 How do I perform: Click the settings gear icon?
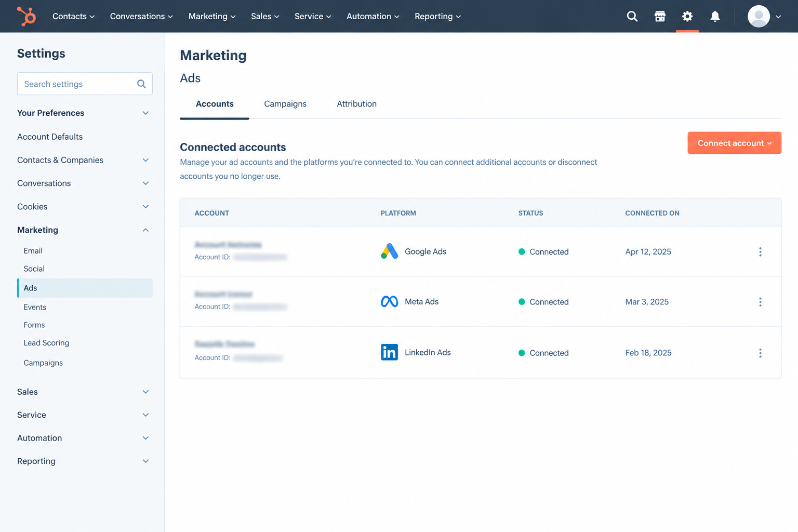pos(687,16)
